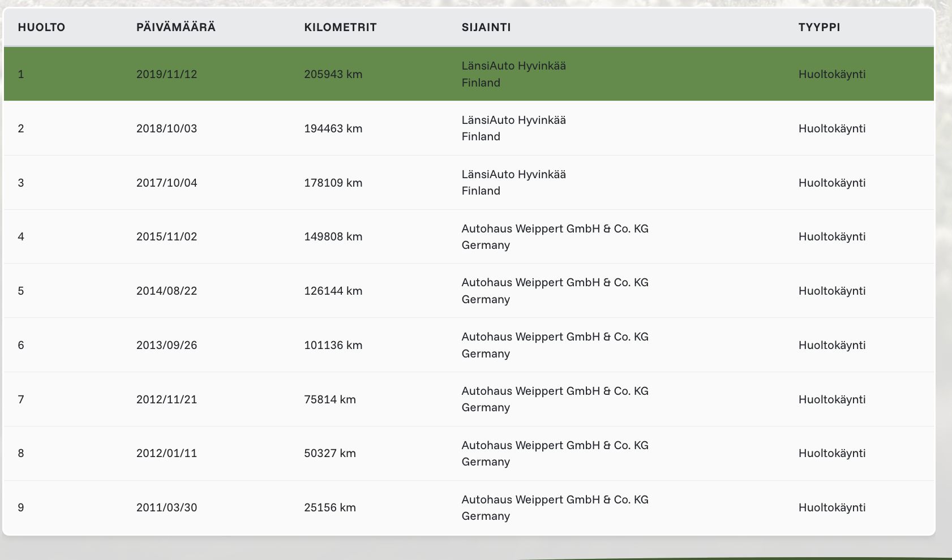Click the TYYPPI column header

coord(819,27)
